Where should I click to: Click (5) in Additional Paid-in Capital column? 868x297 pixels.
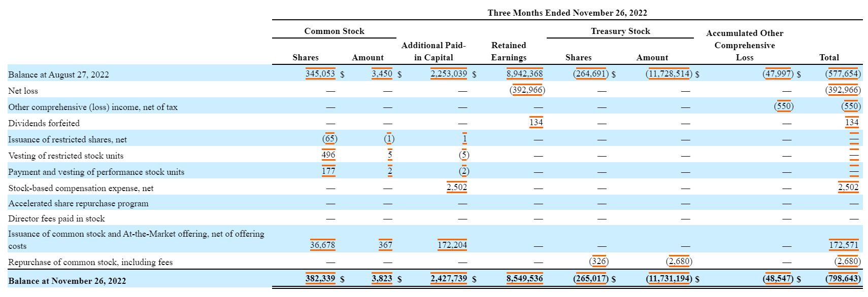(x=464, y=155)
